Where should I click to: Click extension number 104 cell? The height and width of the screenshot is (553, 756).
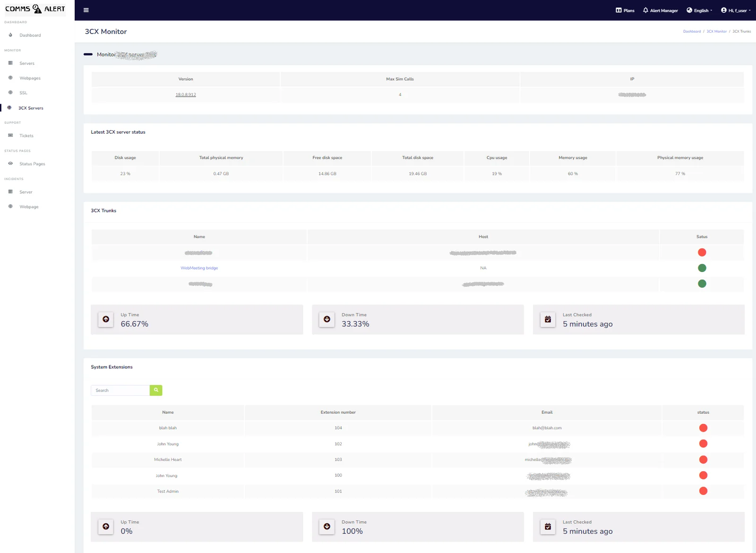[x=338, y=428]
